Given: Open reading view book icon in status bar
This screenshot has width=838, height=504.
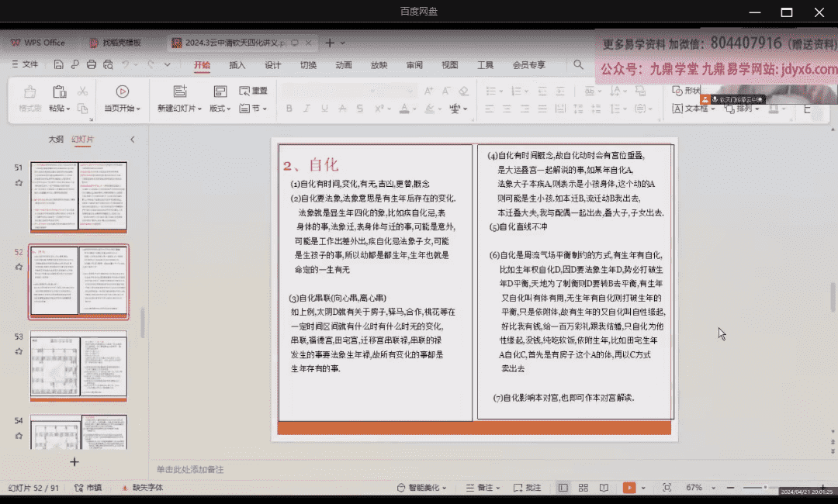Looking at the screenshot, I should (604, 488).
